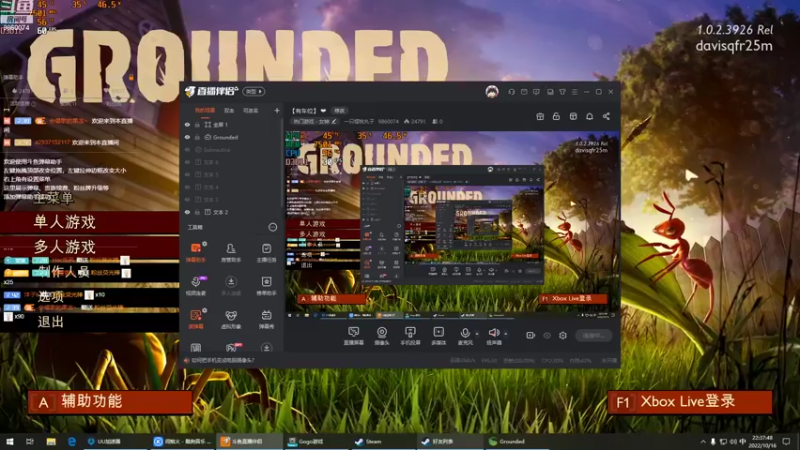Show the 文本 5 source layer
This screenshot has height=450, width=800.
point(187,174)
